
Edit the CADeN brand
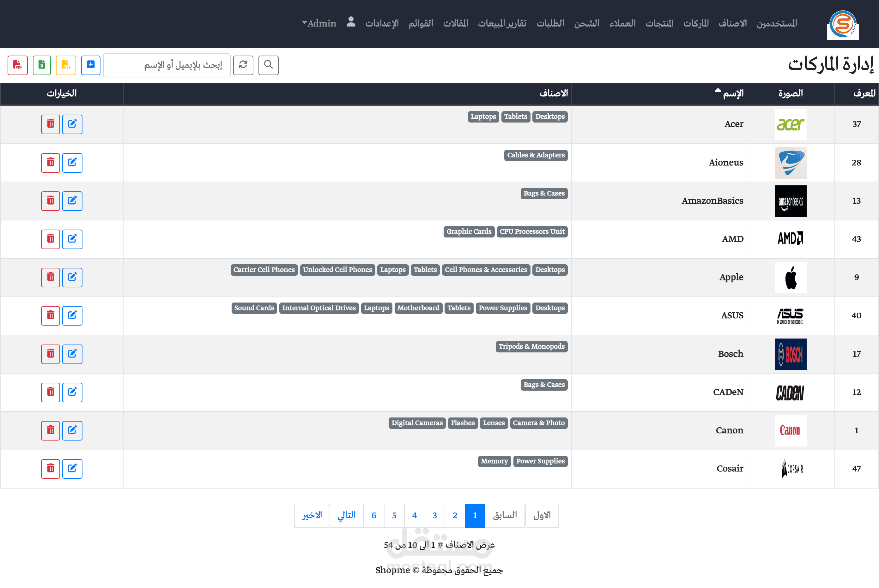point(72,392)
